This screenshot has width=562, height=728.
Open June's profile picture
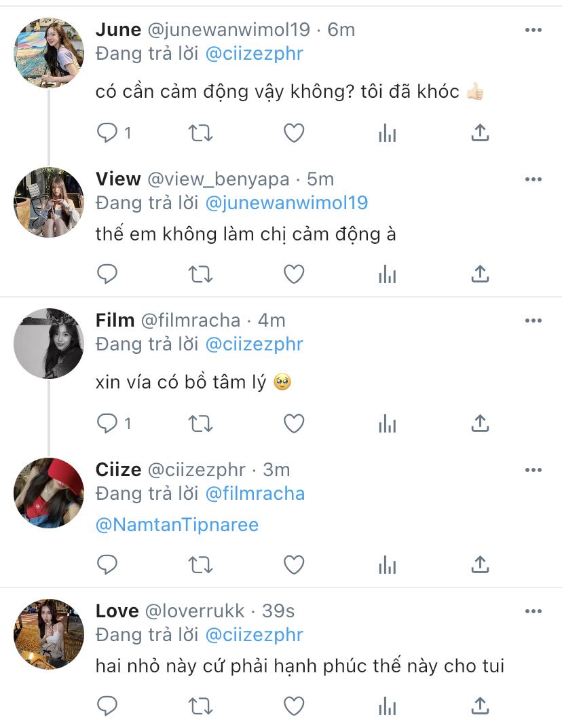pos(49,53)
